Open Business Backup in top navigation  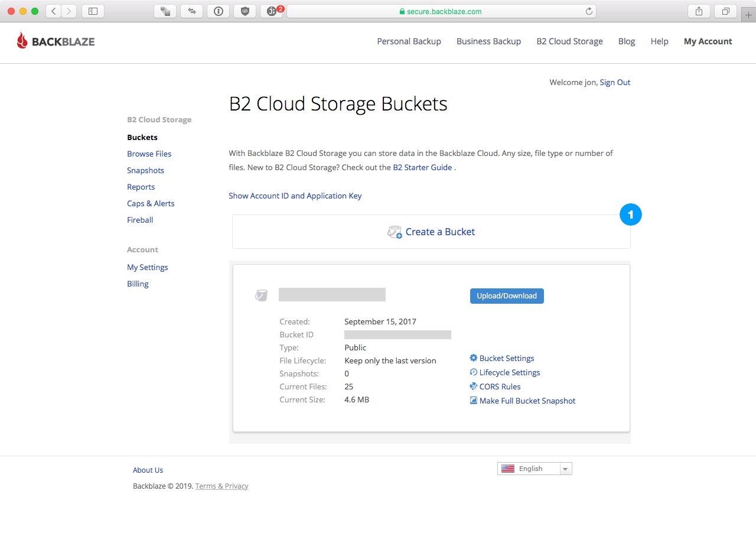[488, 41]
